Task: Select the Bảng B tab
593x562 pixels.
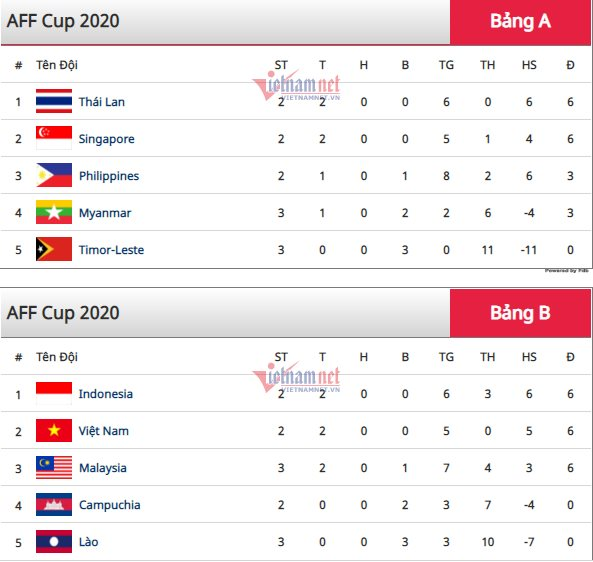Action: point(520,313)
